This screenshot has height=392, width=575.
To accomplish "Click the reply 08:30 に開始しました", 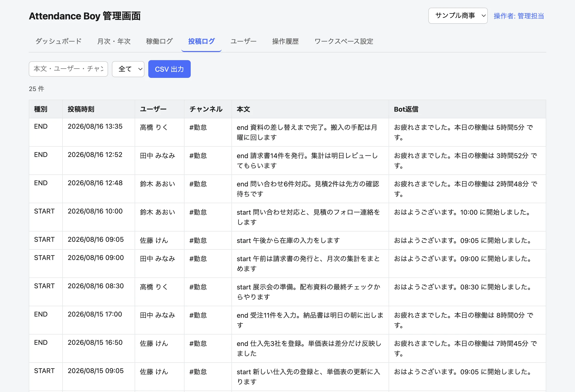I will [x=463, y=287].
